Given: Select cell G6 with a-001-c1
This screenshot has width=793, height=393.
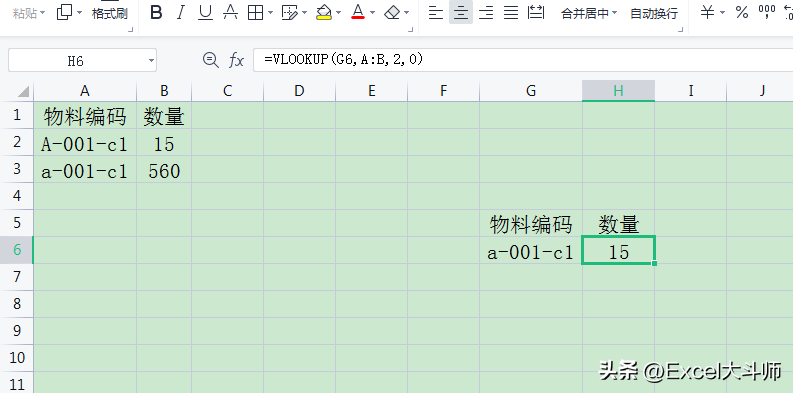Looking at the screenshot, I should 531,250.
